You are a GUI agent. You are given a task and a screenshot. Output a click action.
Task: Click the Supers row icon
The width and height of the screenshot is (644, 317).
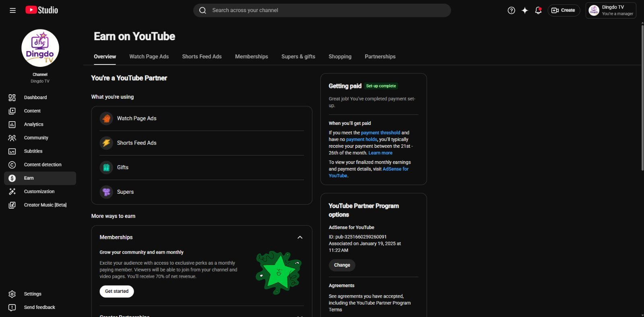pos(106,192)
